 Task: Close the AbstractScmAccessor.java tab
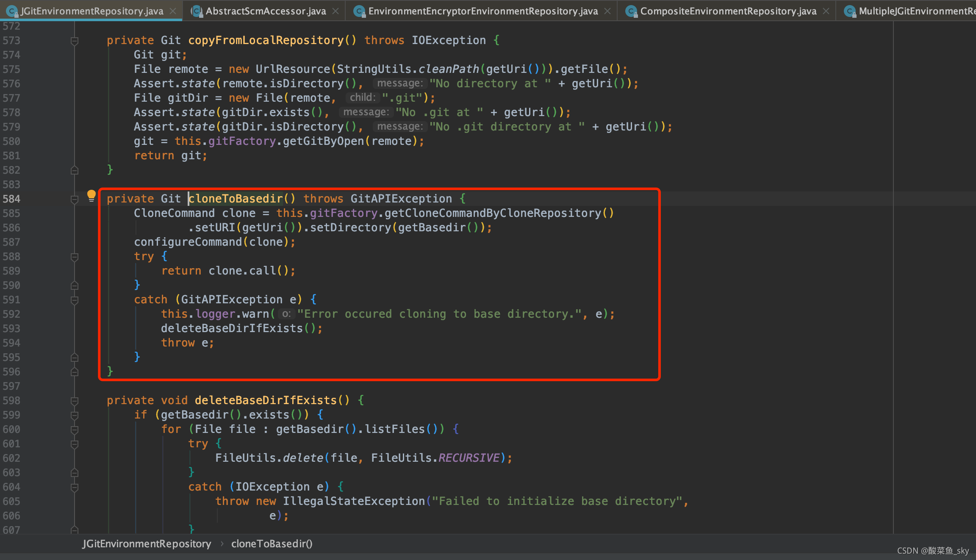click(335, 11)
